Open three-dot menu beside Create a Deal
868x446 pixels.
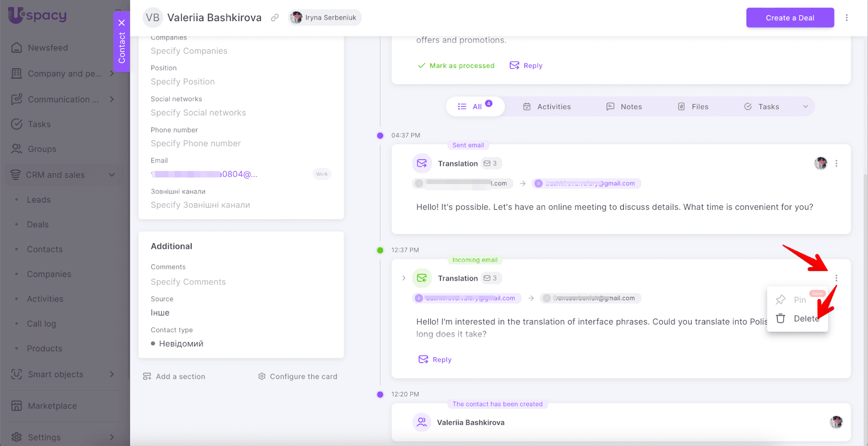846,18
